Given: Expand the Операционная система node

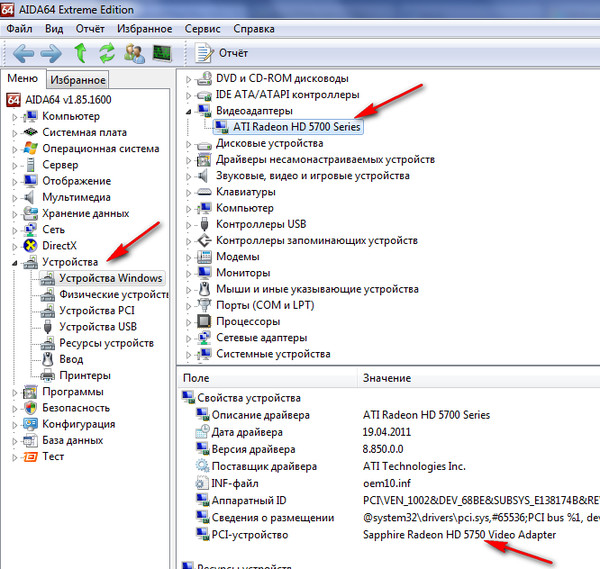Looking at the screenshot, I should (15, 149).
